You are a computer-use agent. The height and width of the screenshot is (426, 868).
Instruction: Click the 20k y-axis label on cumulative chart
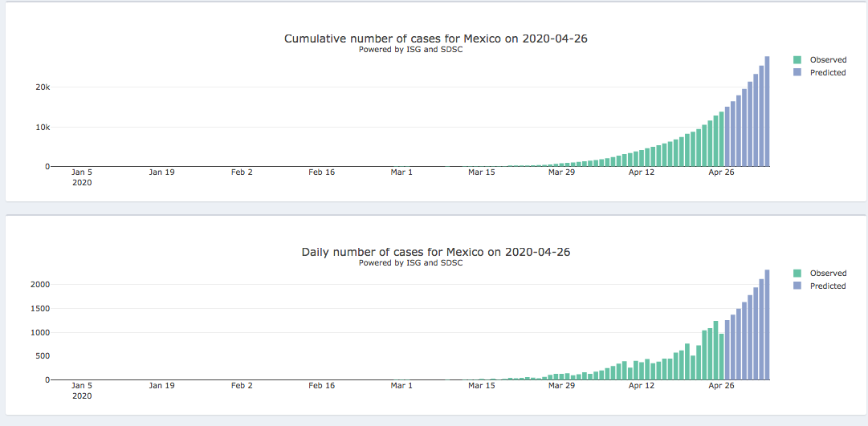[41, 87]
